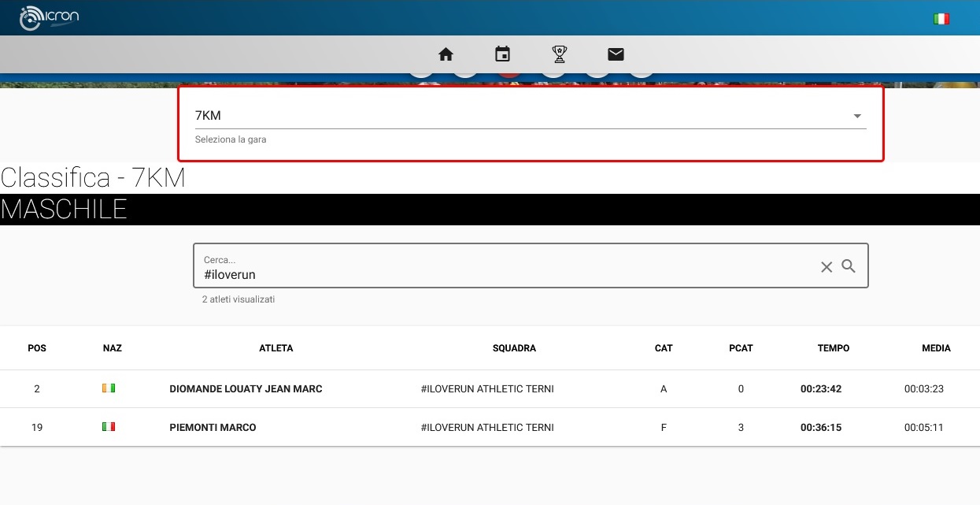Sort by the MEDIA column header
The height and width of the screenshot is (505, 980).
[936, 348]
